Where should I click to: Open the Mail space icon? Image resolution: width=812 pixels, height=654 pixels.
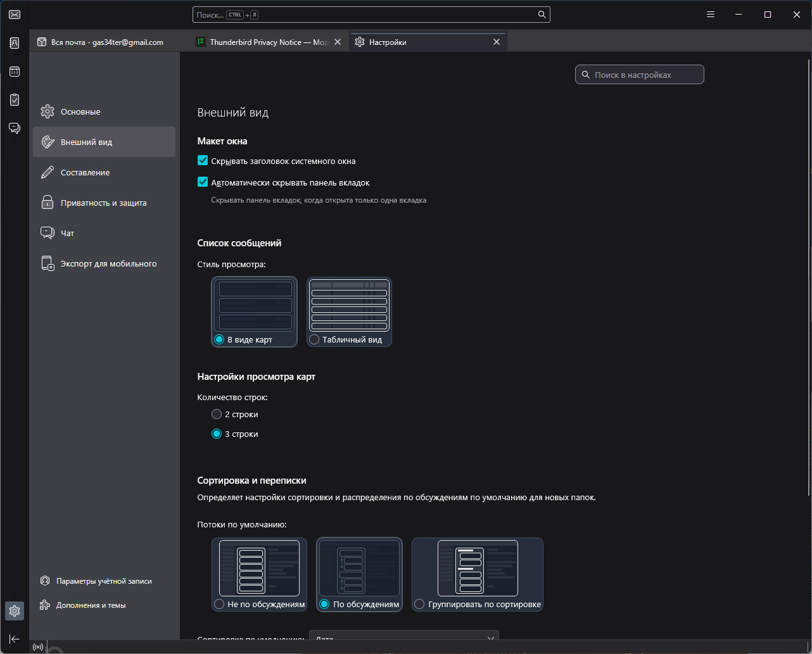click(x=14, y=15)
